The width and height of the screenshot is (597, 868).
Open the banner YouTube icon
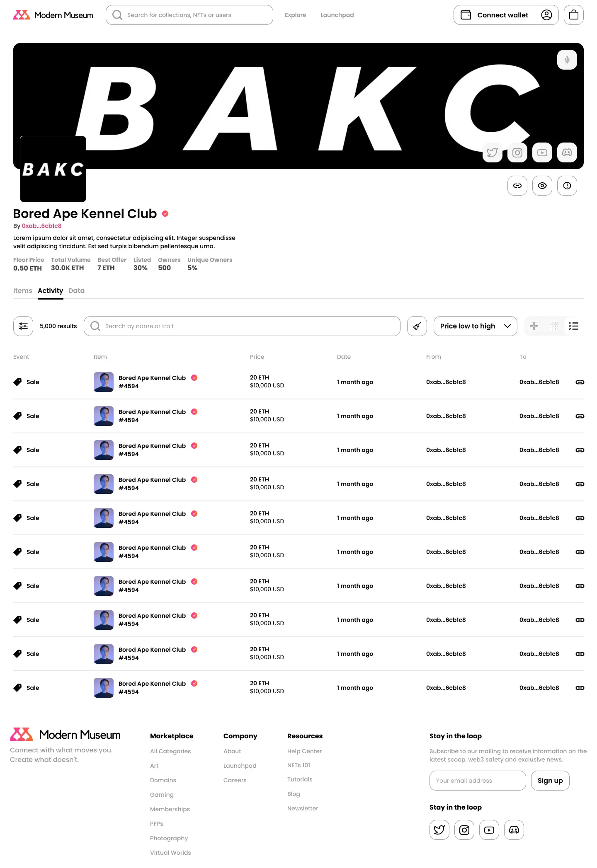(x=542, y=152)
